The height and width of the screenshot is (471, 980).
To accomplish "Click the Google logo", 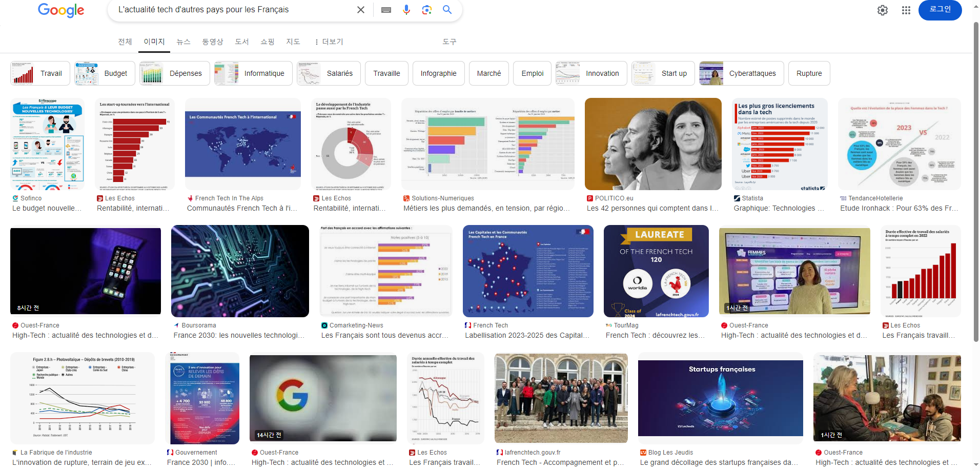I will tap(61, 10).
